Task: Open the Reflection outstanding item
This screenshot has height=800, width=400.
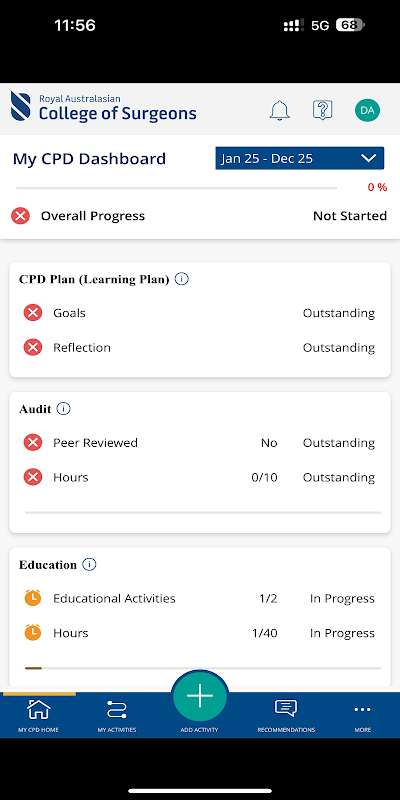Action: point(199,347)
